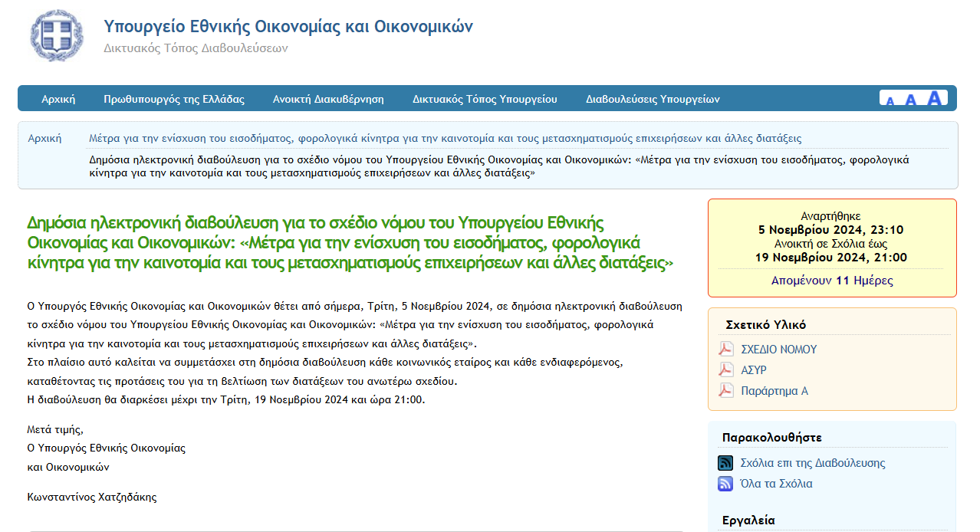This screenshot has width=980, height=532.
Task: Click the breadcrumb link Μέτρα για την ενίσχυση του εισοδήματος
Action: (445, 139)
